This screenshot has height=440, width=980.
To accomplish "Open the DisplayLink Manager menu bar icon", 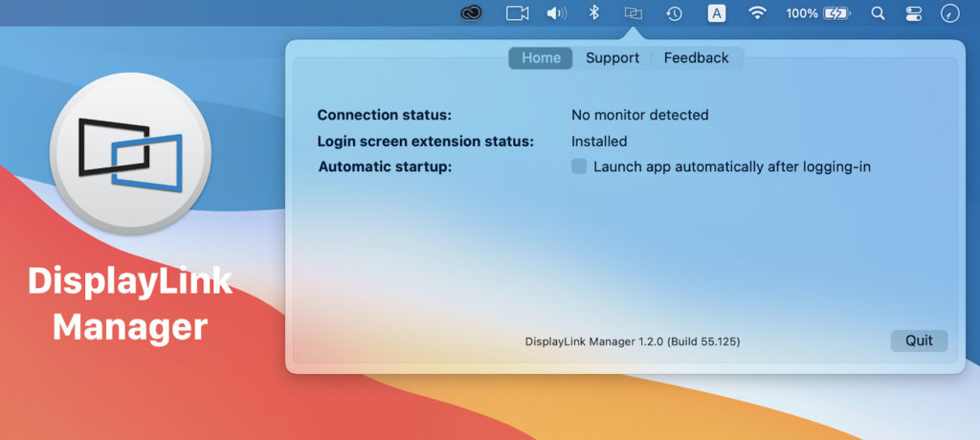I will [x=633, y=13].
